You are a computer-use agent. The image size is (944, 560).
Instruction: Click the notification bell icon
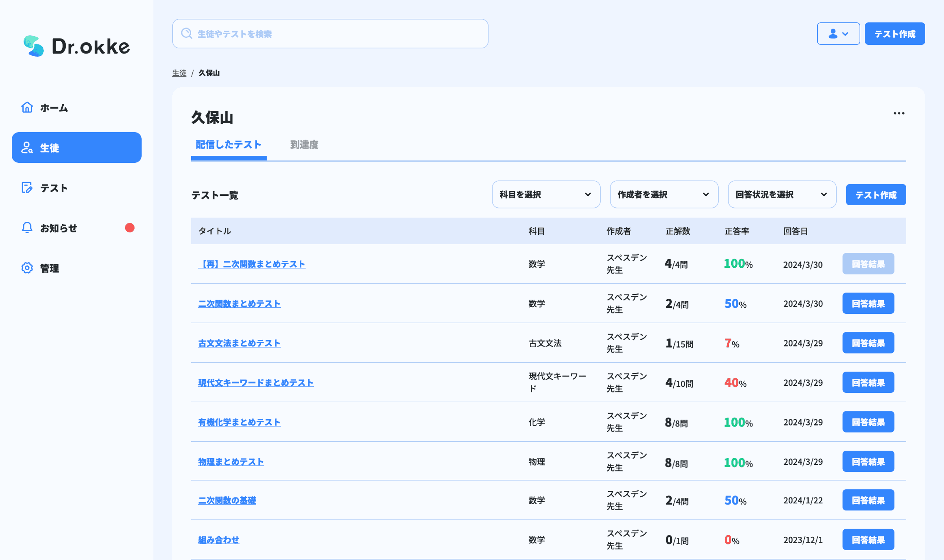[27, 228]
